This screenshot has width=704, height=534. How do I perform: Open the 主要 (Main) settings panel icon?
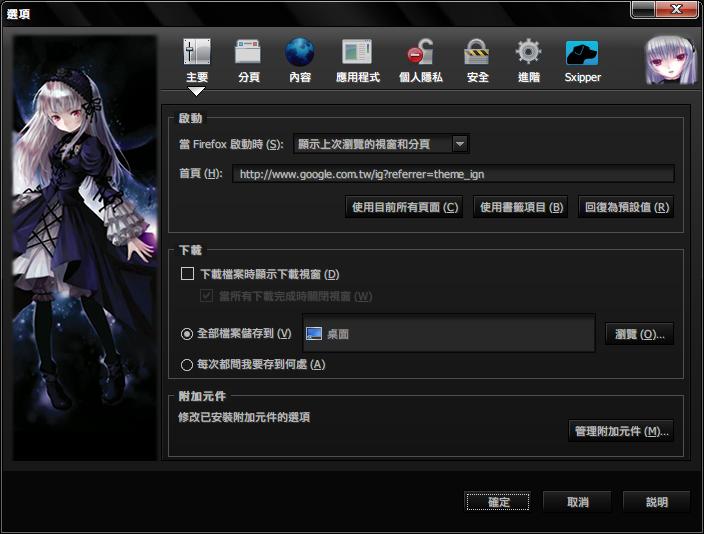pos(196,53)
